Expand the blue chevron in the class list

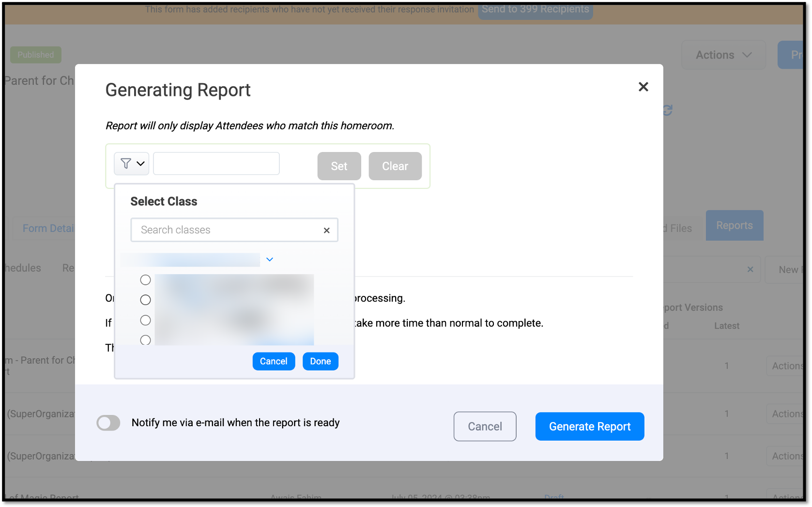270,260
